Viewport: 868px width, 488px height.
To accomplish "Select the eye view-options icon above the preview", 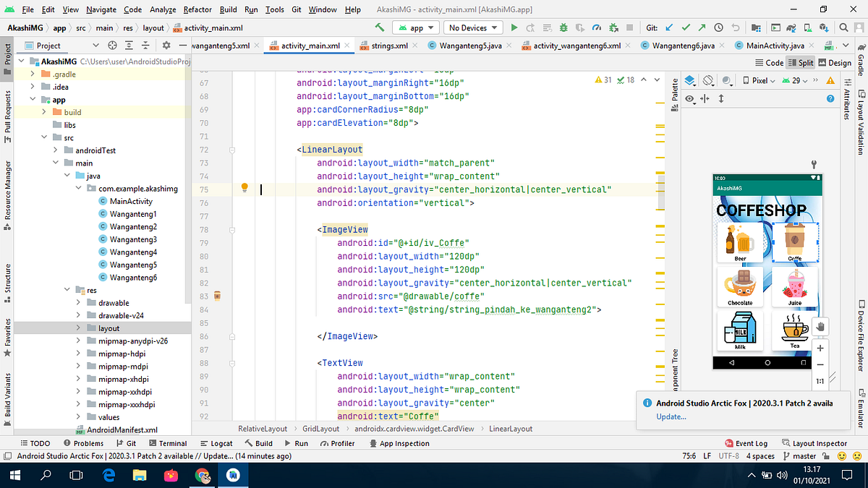I will (689, 98).
